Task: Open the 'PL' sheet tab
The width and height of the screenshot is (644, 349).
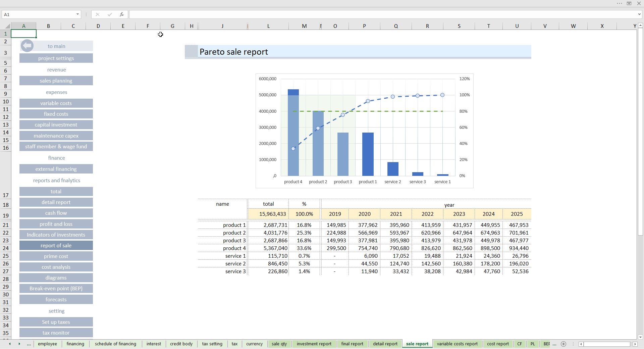Action: click(x=533, y=344)
